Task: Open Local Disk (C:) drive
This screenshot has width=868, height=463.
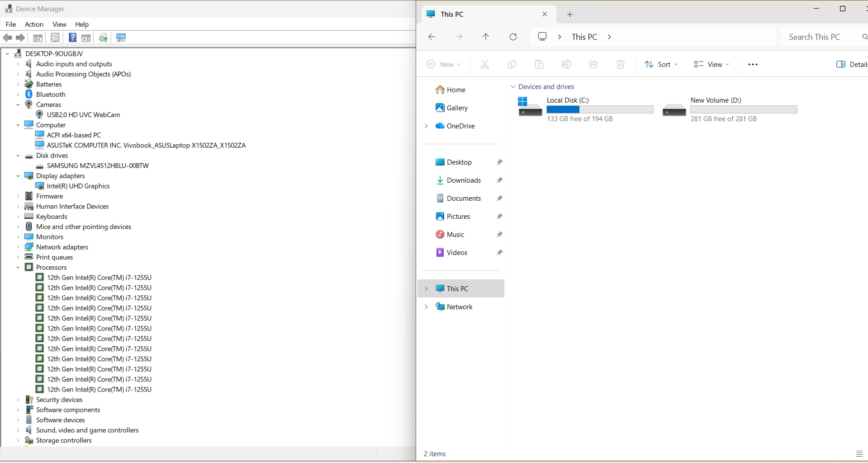Action: click(x=568, y=100)
